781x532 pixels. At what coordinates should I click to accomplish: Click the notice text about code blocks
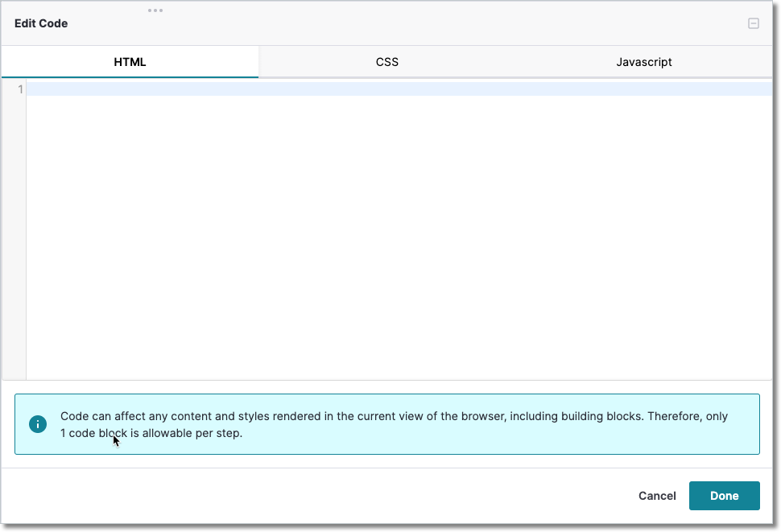pyautogui.click(x=394, y=424)
